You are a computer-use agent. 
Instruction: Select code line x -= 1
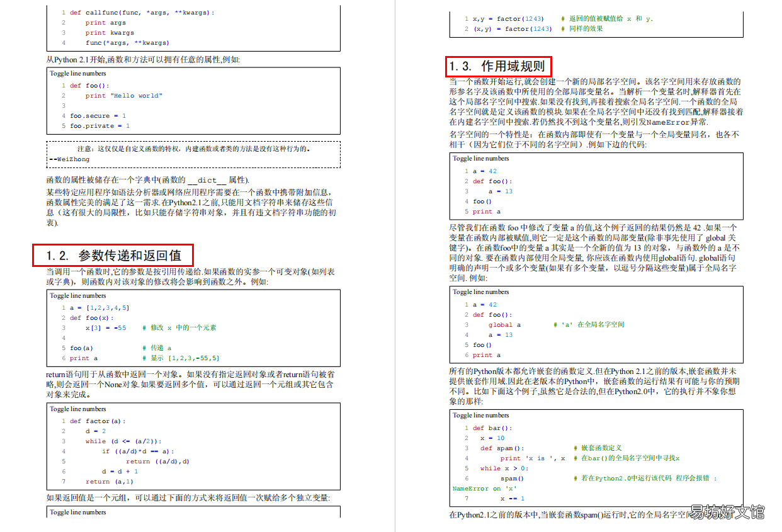(x=513, y=499)
